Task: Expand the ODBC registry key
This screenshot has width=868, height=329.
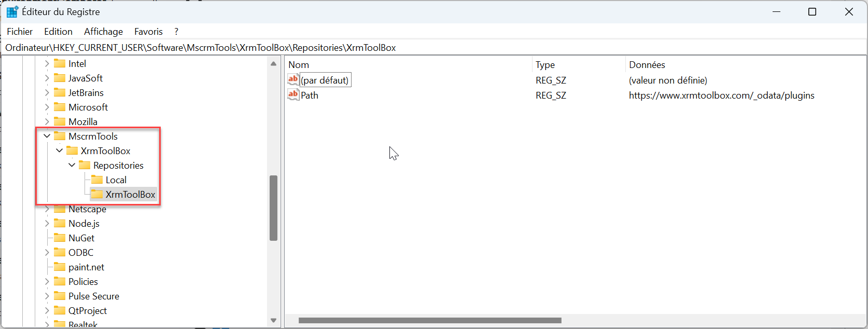Action: click(x=47, y=252)
